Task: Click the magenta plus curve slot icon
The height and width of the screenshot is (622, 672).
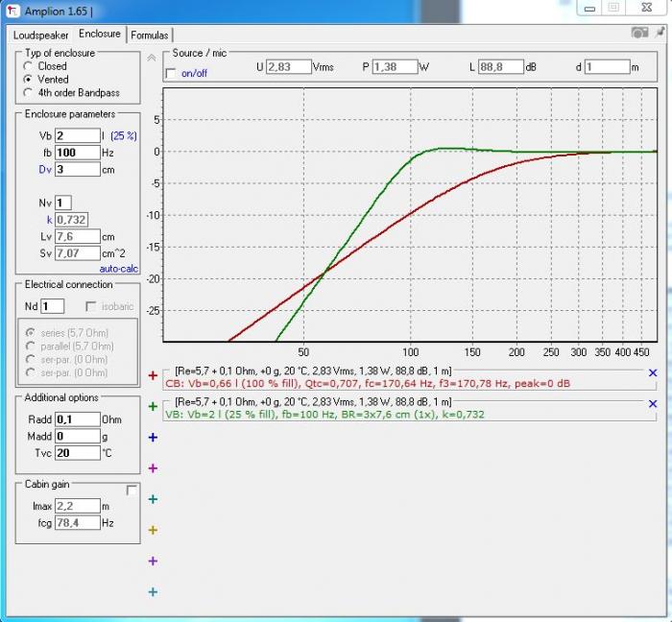Action: [x=153, y=468]
